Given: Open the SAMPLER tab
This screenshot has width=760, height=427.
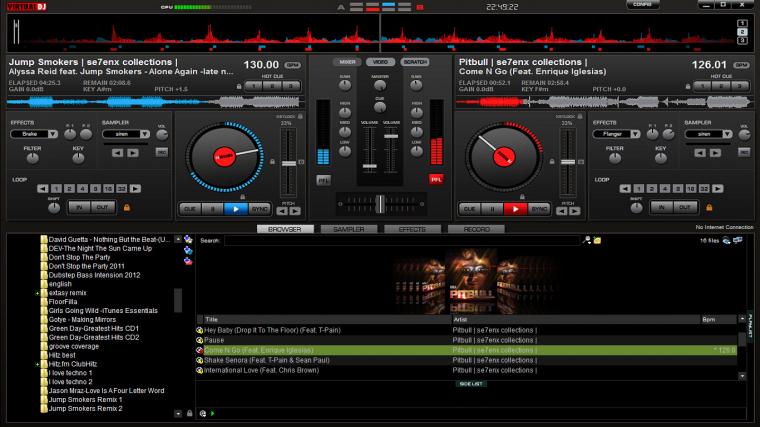Looking at the screenshot, I should (x=348, y=229).
